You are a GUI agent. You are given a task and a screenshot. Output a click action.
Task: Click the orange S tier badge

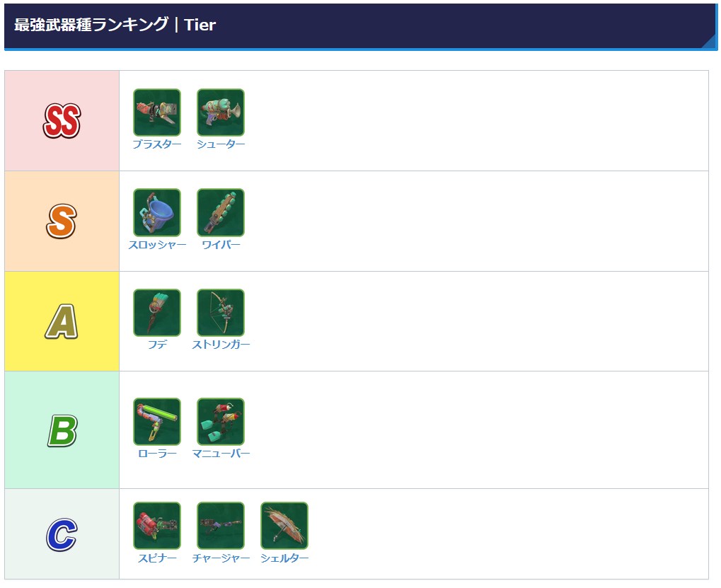point(62,221)
